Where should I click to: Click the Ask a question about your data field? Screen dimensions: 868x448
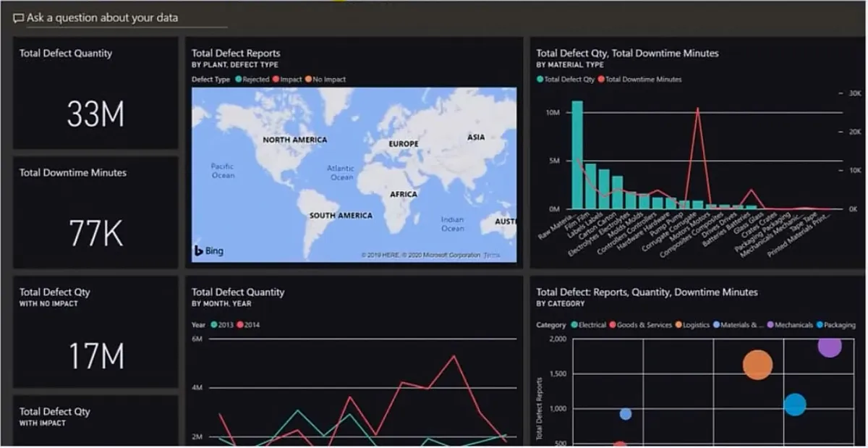(120, 18)
